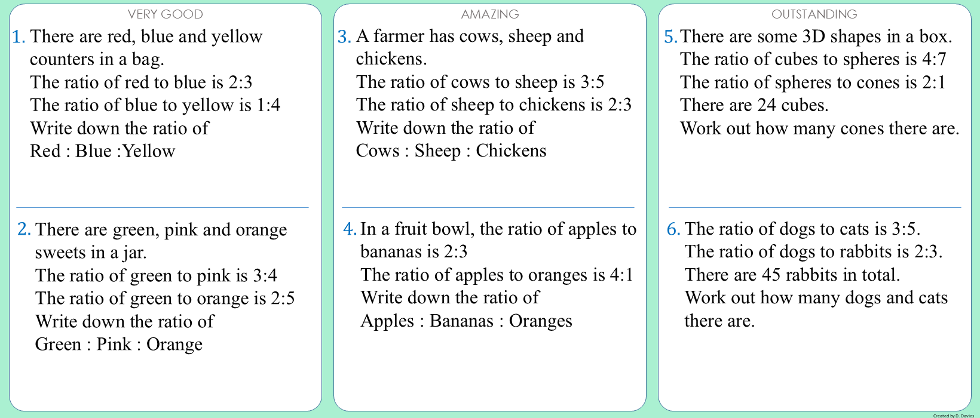Click "Work out how many cones there are."

tap(819, 128)
